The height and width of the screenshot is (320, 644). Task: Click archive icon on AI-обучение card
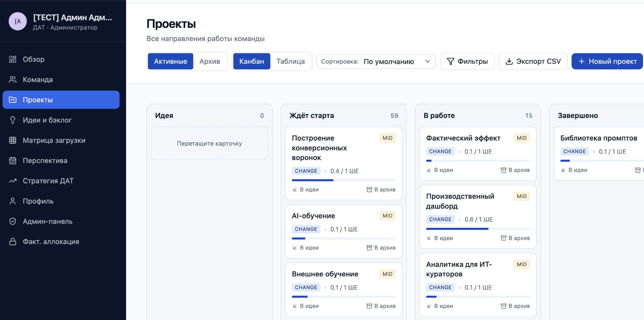tap(369, 248)
